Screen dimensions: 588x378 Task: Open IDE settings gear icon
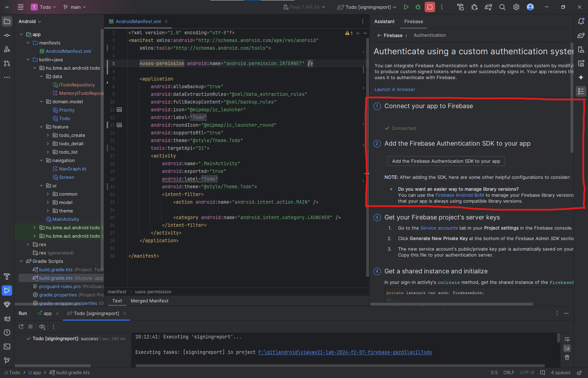(516, 7)
